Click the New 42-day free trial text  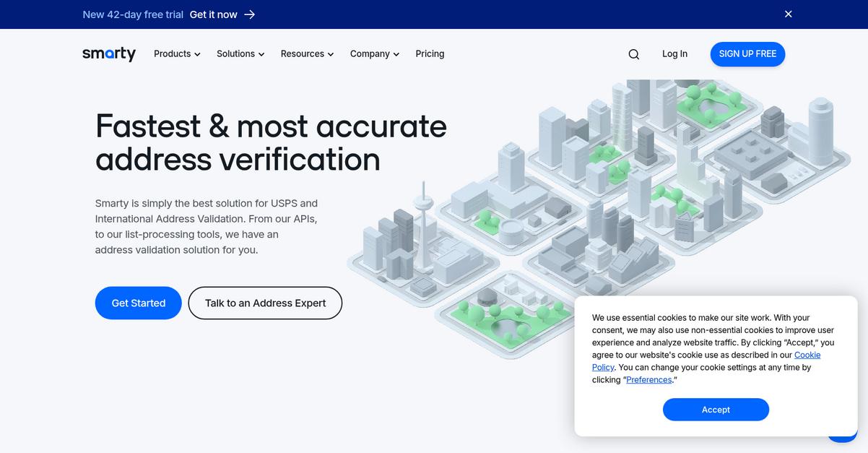pos(133,14)
